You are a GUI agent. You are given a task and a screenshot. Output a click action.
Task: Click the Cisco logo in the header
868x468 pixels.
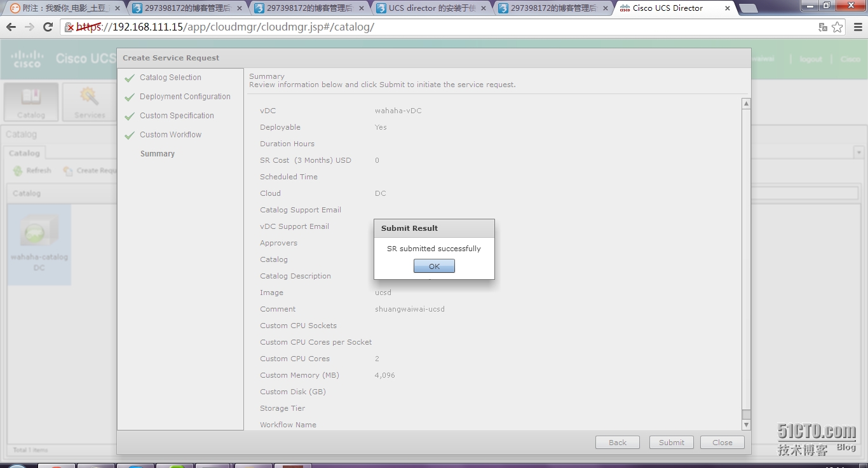click(27, 59)
